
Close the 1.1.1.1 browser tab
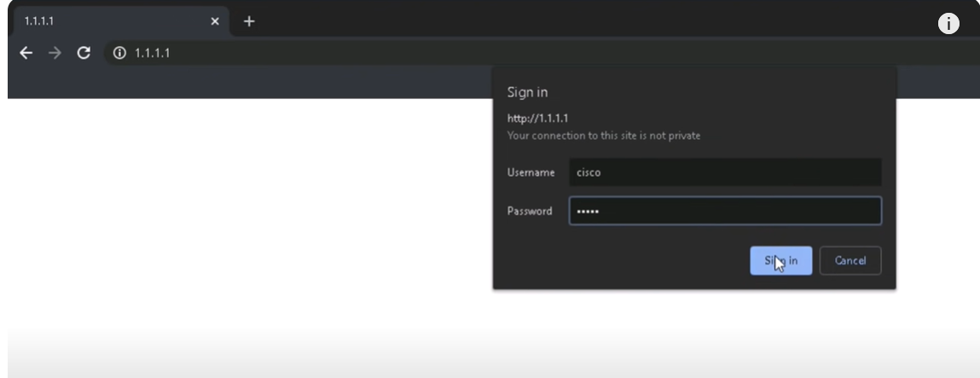(215, 21)
